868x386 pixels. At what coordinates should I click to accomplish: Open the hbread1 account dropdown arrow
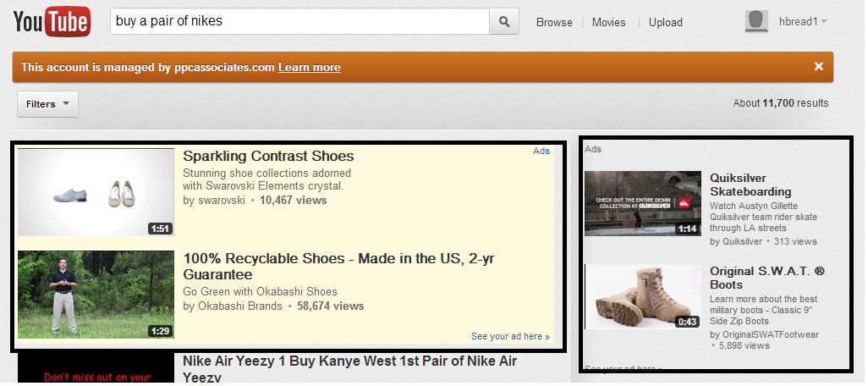point(824,22)
